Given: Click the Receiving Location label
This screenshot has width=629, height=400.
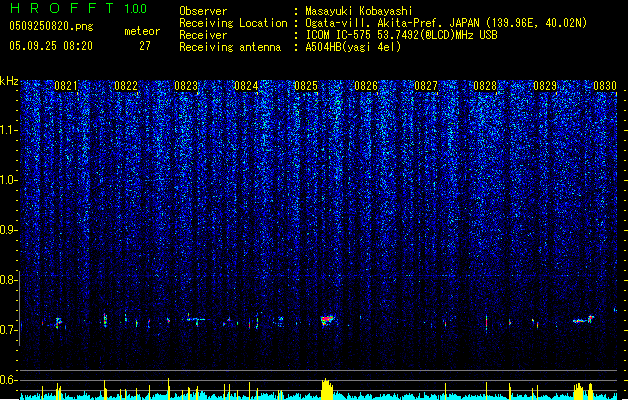Looking at the screenshot, I should point(233,23).
